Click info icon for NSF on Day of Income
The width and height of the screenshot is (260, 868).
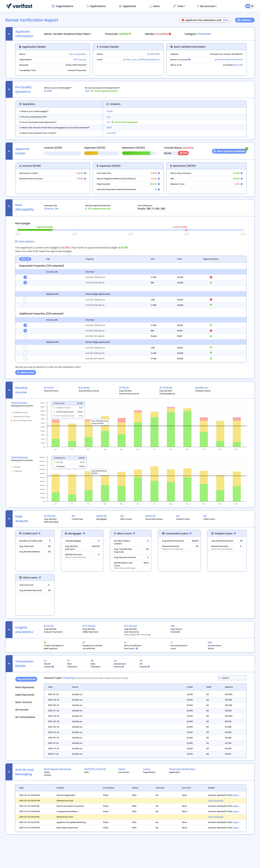point(241,173)
